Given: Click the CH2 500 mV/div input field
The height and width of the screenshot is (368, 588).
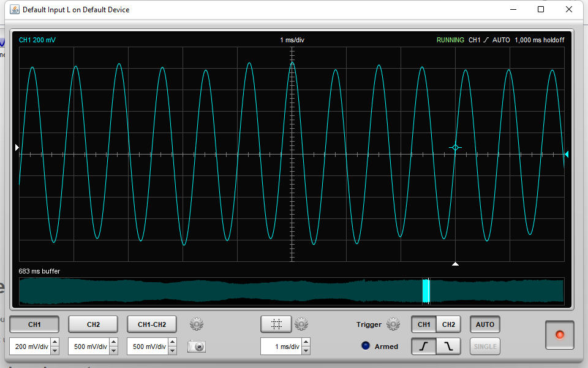Looking at the screenshot, I should tap(89, 346).
